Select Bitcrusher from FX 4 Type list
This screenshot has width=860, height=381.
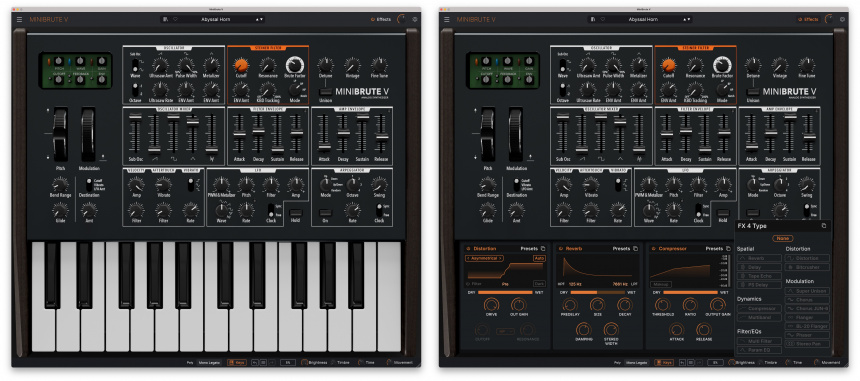pos(807,267)
